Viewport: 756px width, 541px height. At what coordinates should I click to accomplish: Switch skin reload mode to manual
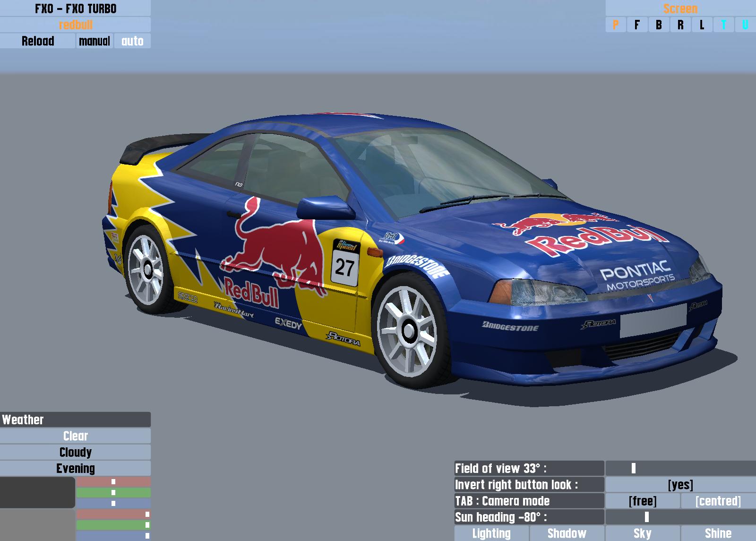[x=94, y=41]
